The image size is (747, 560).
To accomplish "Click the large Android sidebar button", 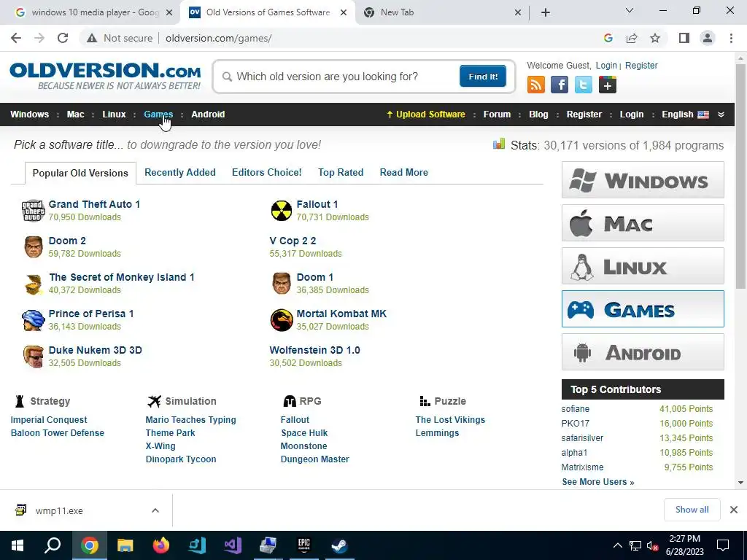I will click(643, 352).
